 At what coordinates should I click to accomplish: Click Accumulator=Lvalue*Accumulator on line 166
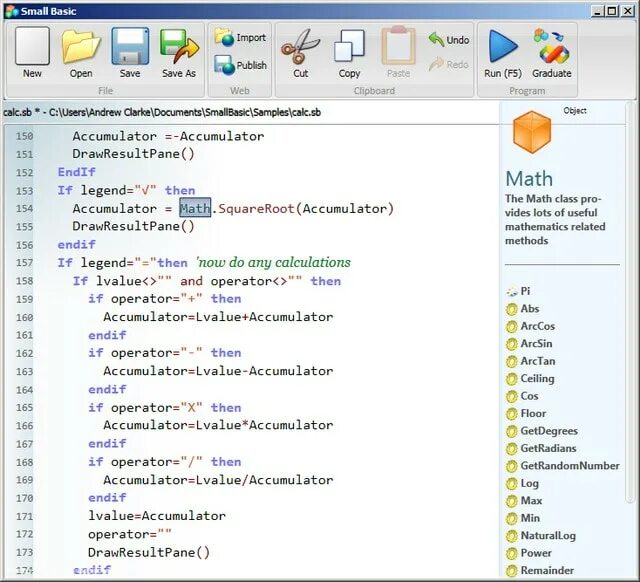[218, 425]
